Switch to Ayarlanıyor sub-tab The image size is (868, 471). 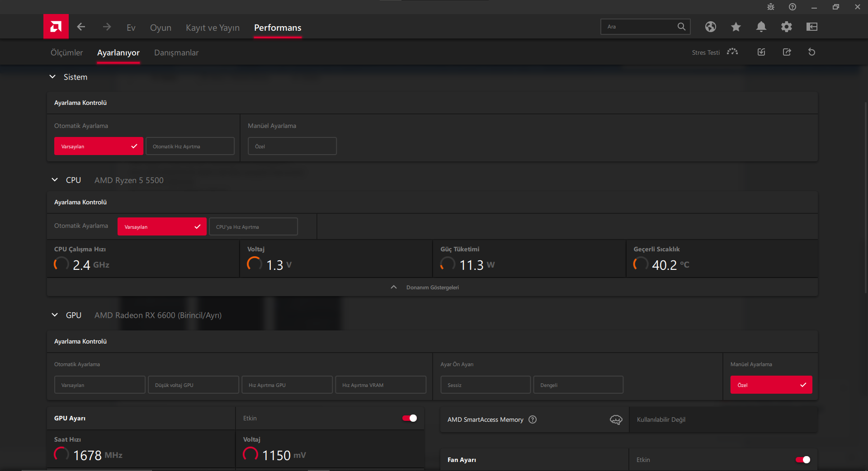(x=118, y=52)
